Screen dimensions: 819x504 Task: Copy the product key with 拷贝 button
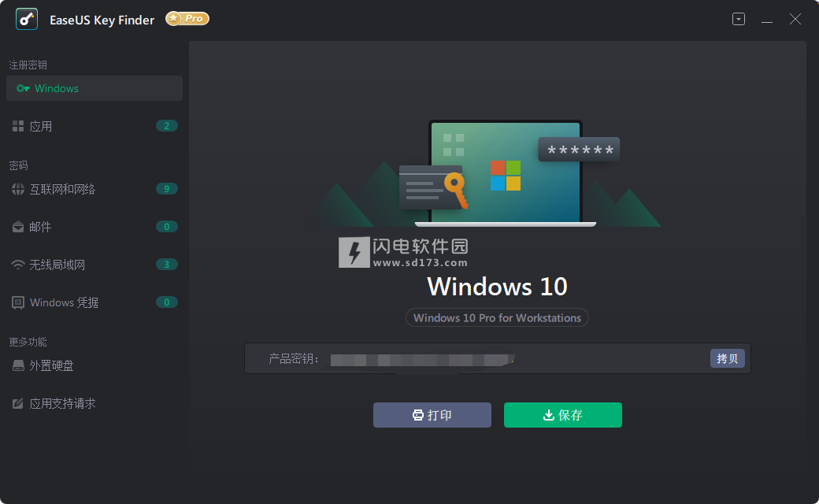(x=727, y=358)
